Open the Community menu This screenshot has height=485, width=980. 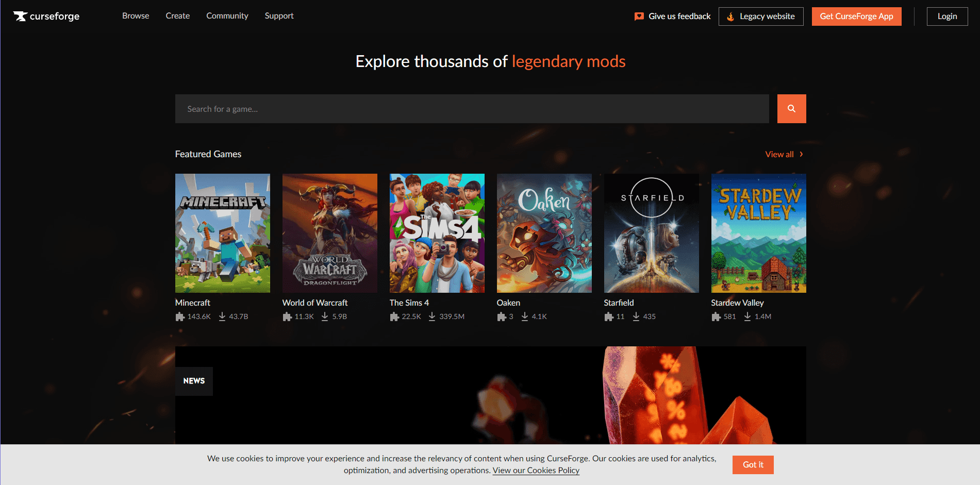[x=227, y=16]
